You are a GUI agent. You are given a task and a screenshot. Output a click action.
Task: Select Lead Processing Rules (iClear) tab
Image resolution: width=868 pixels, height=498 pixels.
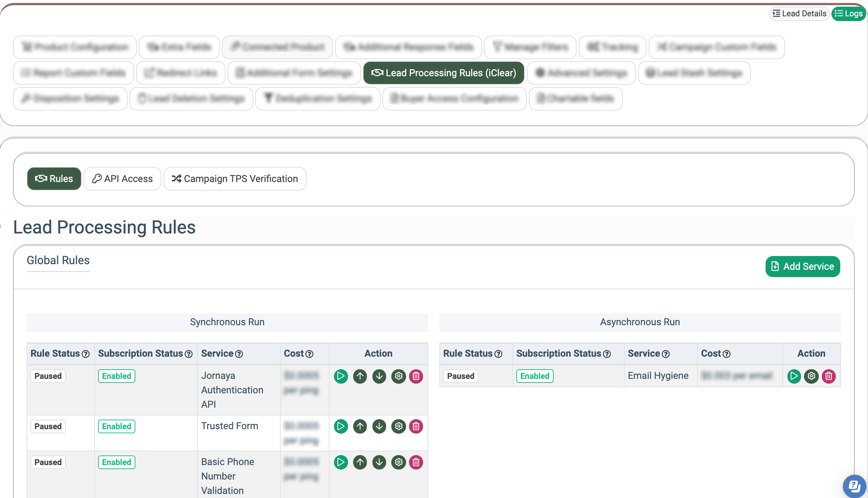[443, 73]
